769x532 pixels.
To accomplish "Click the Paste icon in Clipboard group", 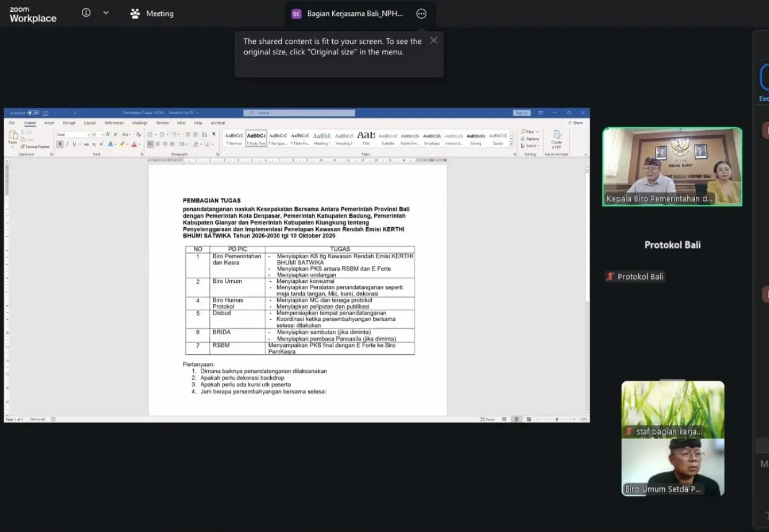I will [x=13, y=137].
